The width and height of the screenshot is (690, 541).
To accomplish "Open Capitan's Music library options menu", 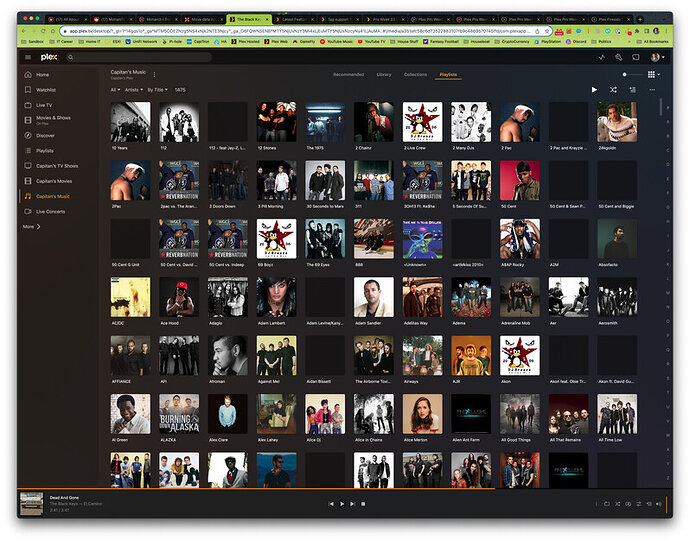I will pos(154,74).
